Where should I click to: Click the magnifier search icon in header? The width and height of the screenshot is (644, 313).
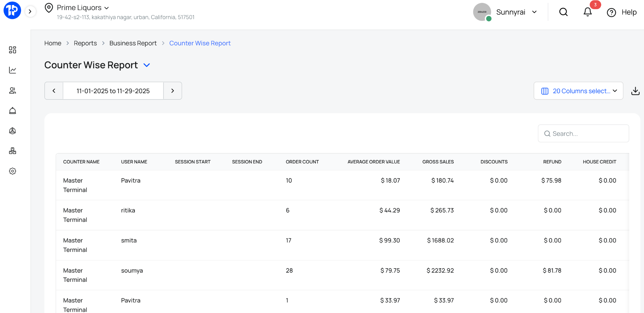pos(563,12)
